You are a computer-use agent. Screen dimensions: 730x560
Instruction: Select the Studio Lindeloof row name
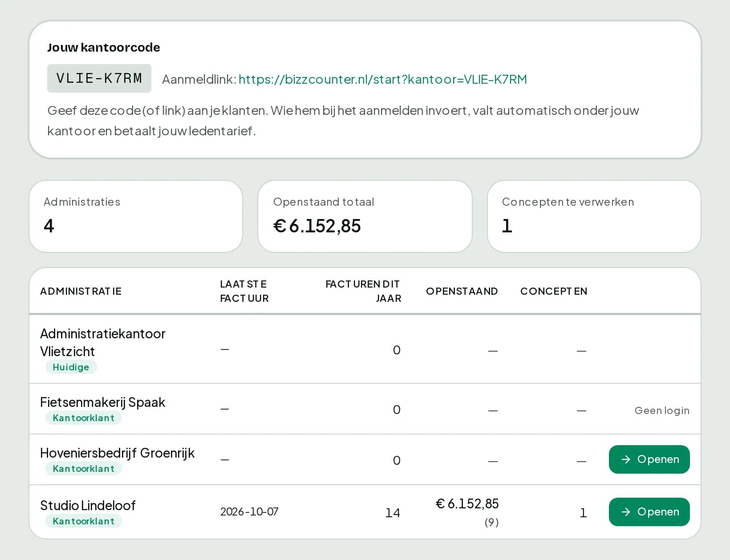(x=88, y=506)
